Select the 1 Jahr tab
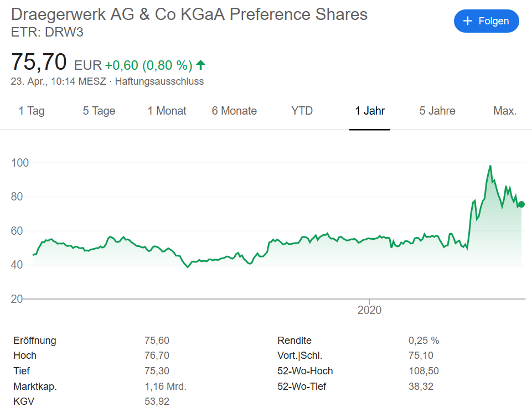The width and height of the screenshot is (532, 407). pyautogui.click(x=370, y=111)
